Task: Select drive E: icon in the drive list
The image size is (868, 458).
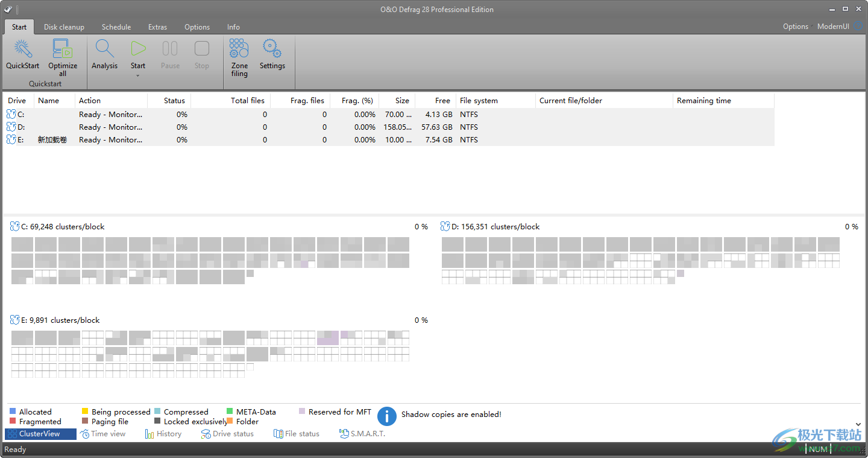Action: 12,140
